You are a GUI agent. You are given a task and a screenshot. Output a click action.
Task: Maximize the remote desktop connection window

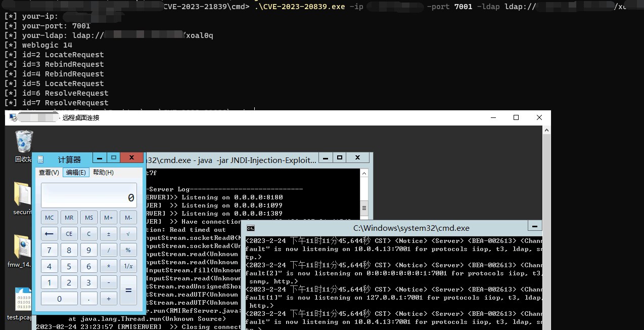click(x=516, y=117)
